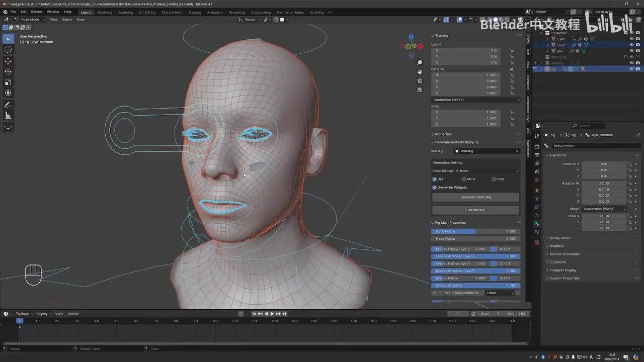Open the Quaternion (WXYZ) rotation mode dropdown
This screenshot has width=644, height=362.
click(475, 100)
